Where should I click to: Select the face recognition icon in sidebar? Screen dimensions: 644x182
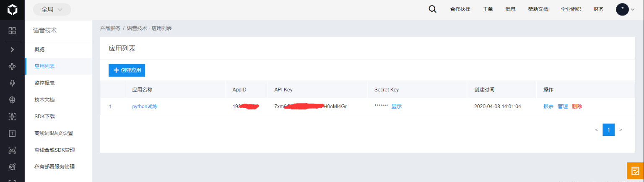click(12, 117)
